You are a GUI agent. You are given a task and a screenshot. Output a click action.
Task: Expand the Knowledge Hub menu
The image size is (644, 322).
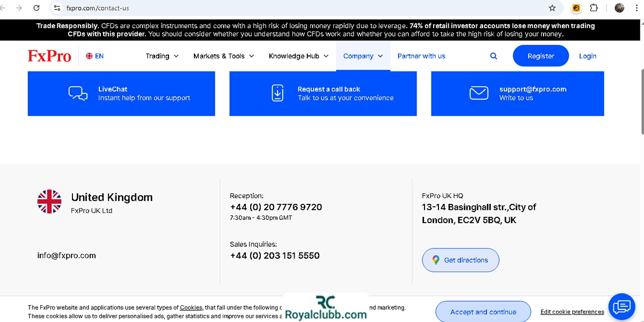(298, 56)
